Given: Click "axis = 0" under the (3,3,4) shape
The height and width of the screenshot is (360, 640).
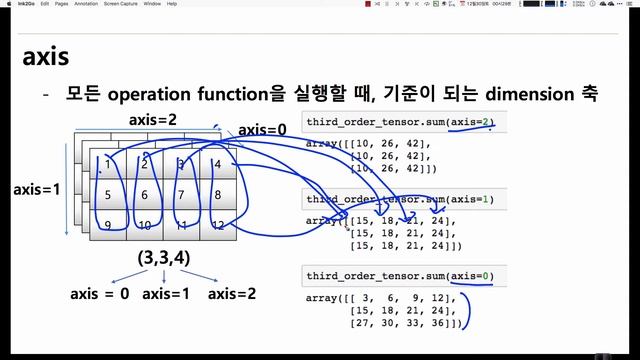Looking at the screenshot, I should click(100, 293).
